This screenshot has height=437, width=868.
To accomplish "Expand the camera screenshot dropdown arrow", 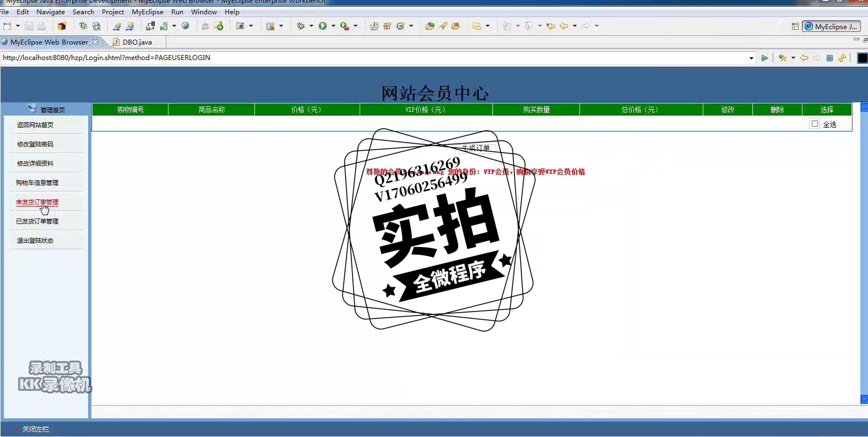I will coord(251,26).
